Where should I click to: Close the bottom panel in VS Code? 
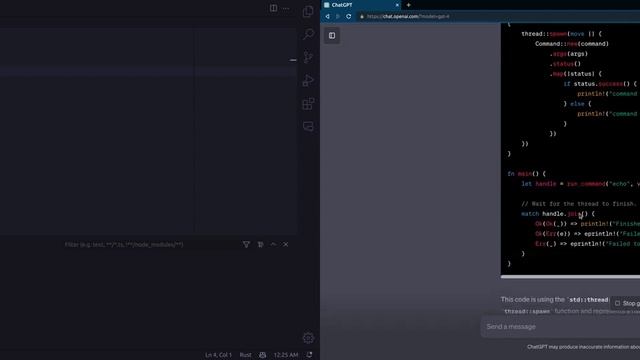[x=286, y=244]
